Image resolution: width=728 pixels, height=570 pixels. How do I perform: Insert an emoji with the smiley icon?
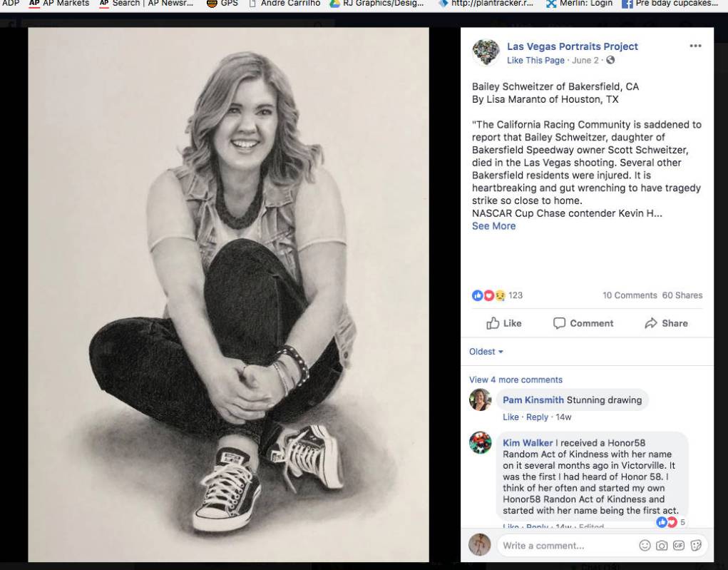click(x=645, y=545)
